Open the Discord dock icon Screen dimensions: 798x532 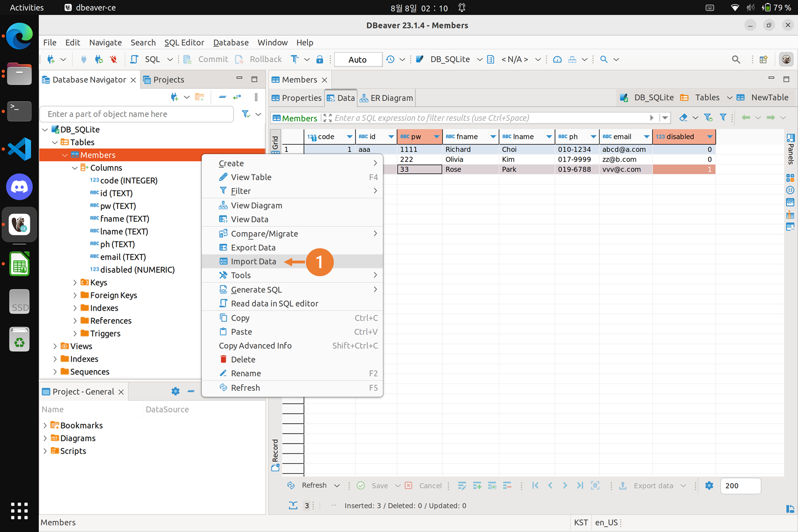(19, 187)
